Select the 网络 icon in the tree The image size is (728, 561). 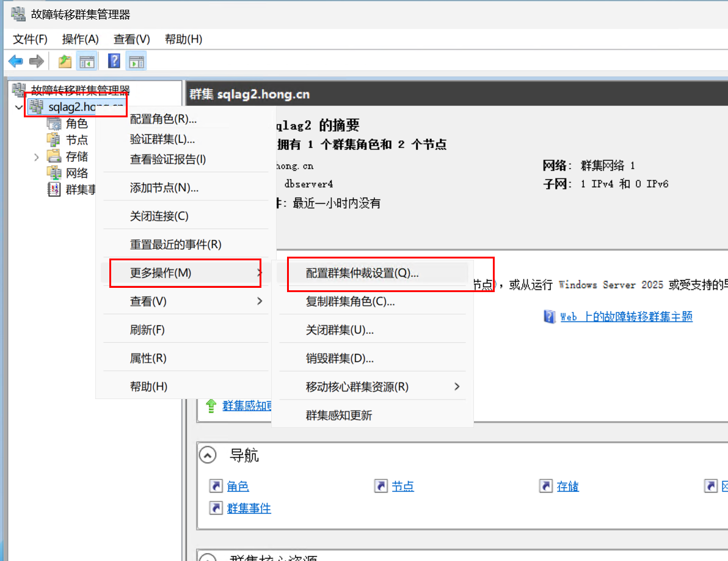point(54,173)
